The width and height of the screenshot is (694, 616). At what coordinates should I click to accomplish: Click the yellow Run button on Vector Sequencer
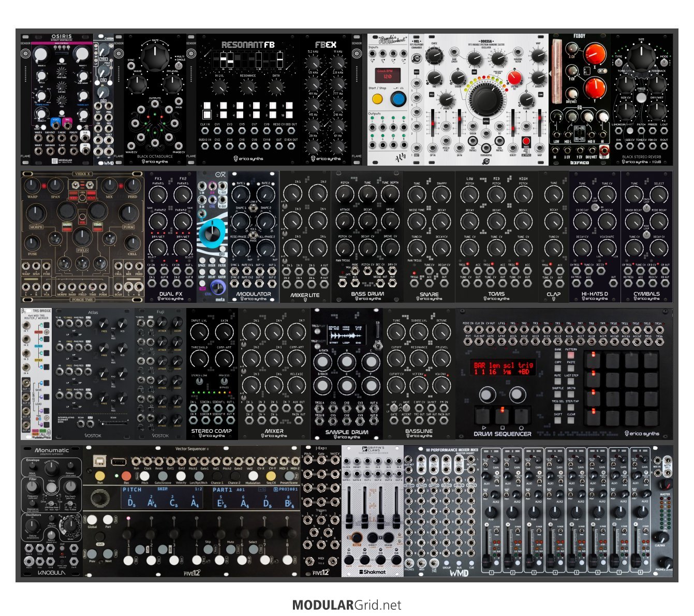(x=100, y=475)
